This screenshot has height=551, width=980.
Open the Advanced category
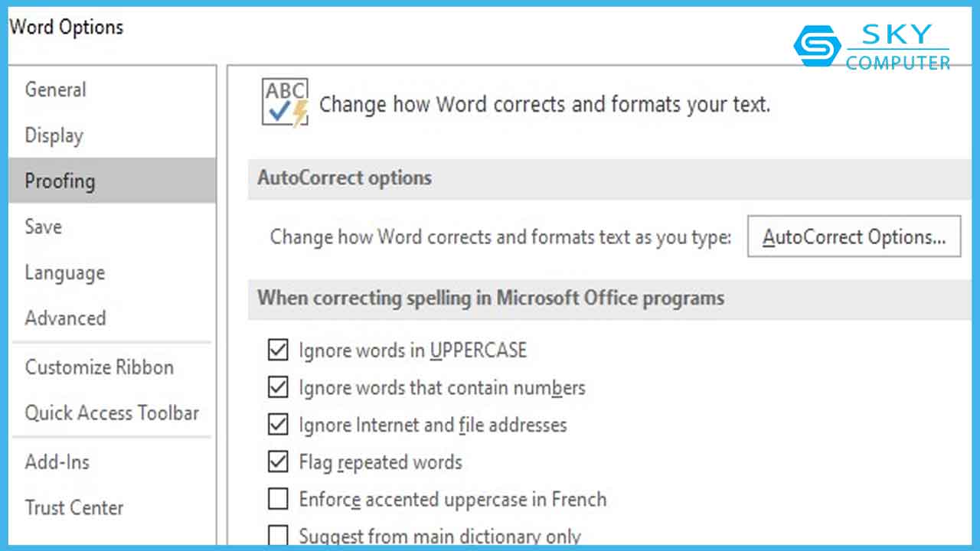coord(112,318)
